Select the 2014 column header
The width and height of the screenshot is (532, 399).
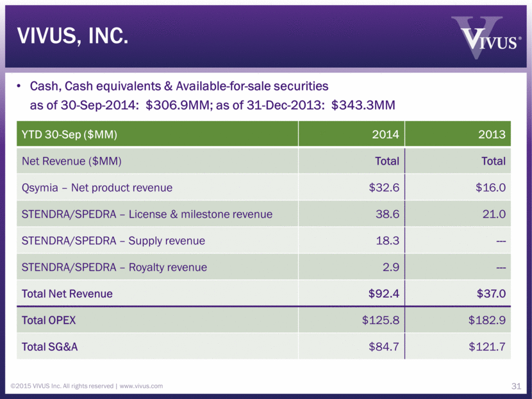click(387, 134)
